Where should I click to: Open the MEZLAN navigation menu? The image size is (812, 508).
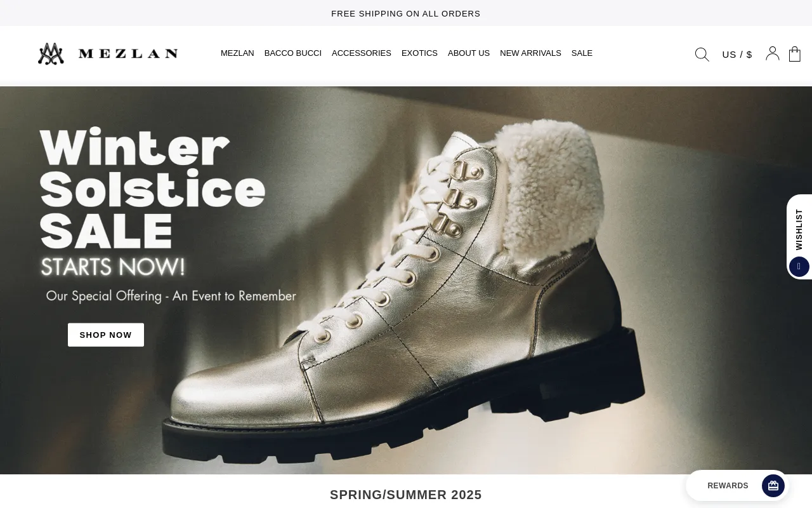click(237, 53)
